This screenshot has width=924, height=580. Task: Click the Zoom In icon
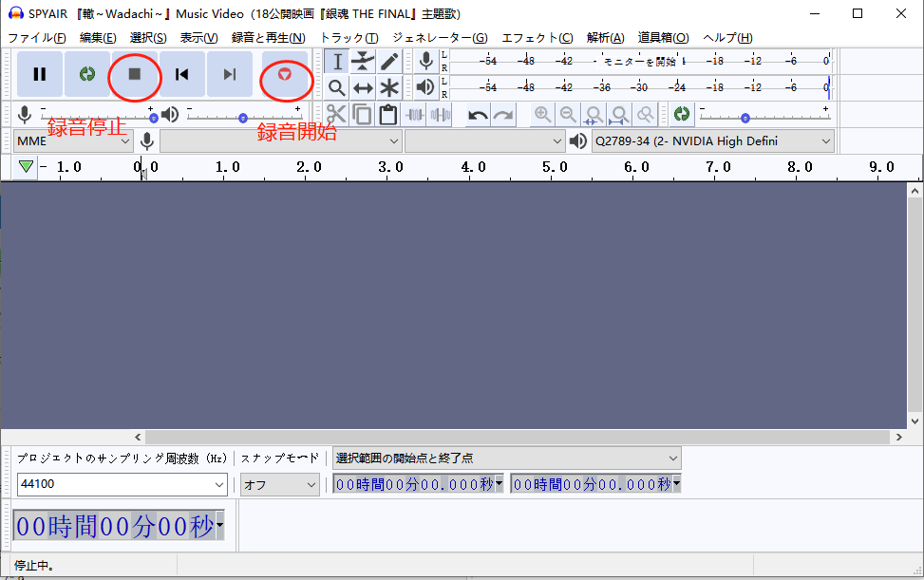click(x=542, y=114)
